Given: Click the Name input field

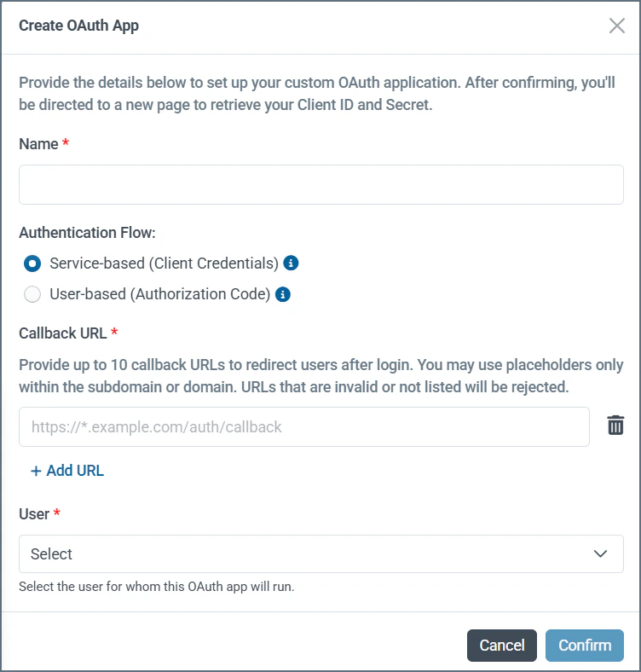Looking at the screenshot, I should click(321, 184).
